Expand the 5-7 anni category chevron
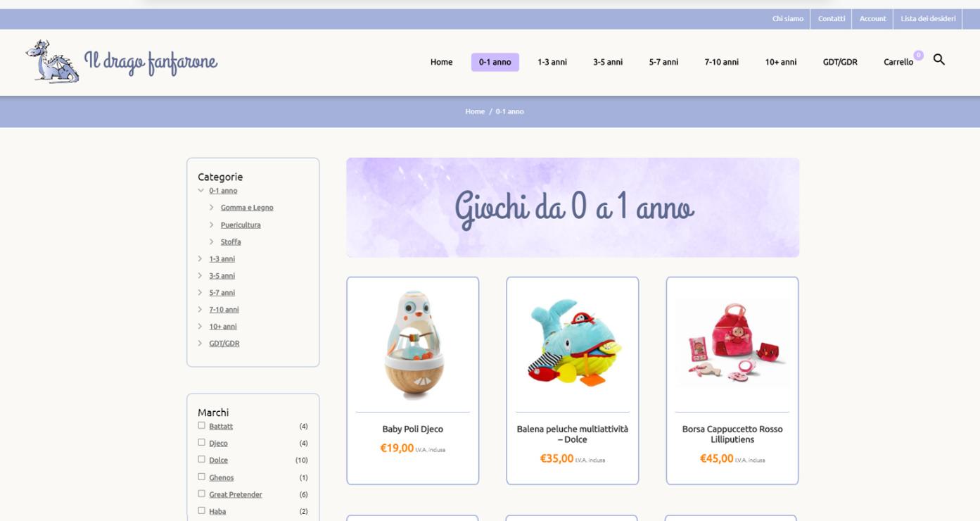Viewport: 980px width, 521px height. click(201, 292)
